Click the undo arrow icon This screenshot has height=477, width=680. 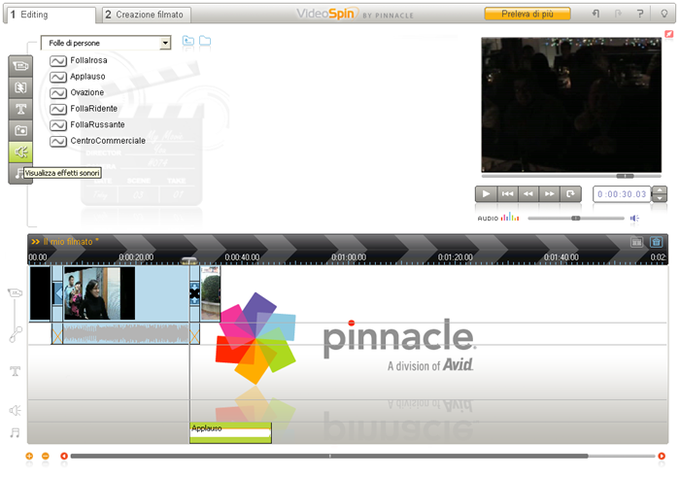click(x=596, y=14)
